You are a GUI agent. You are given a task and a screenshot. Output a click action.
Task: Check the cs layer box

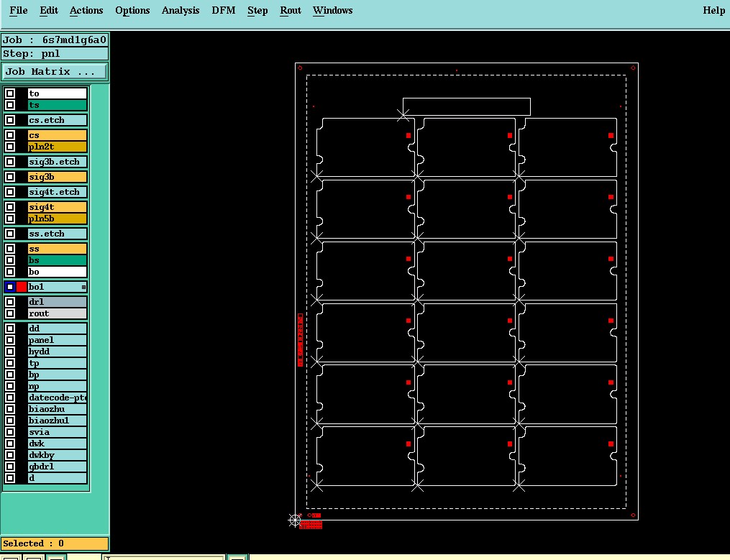click(10, 135)
